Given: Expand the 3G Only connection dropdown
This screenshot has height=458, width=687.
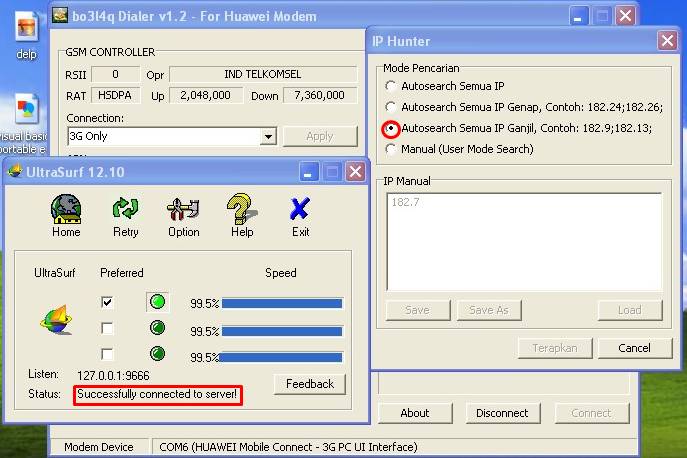Looking at the screenshot, I should click(268, 137).
